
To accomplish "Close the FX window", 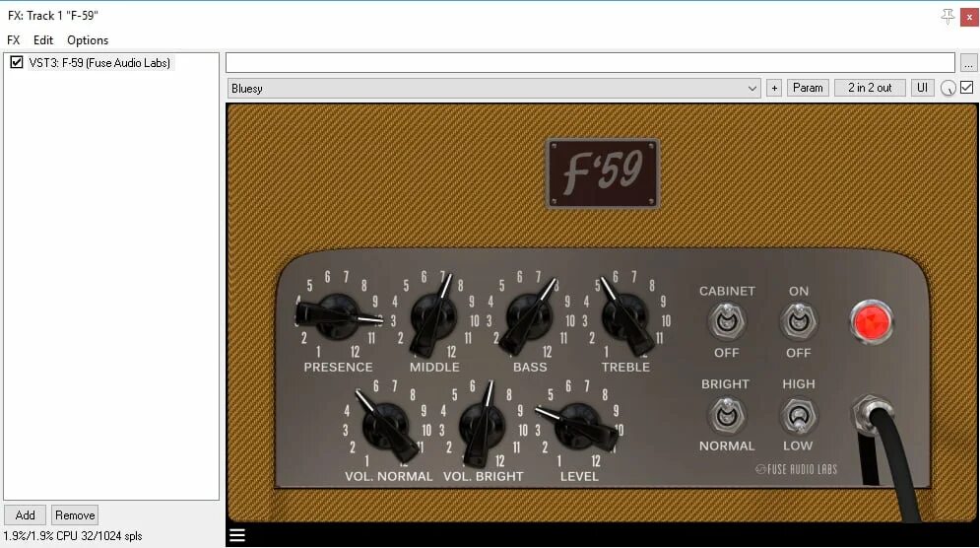I will point(969,17).
